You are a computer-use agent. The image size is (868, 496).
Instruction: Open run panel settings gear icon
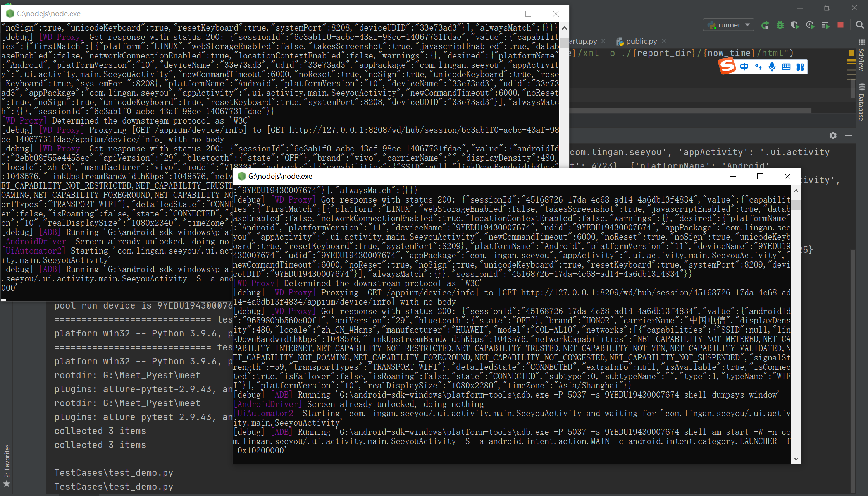point(833,136)
